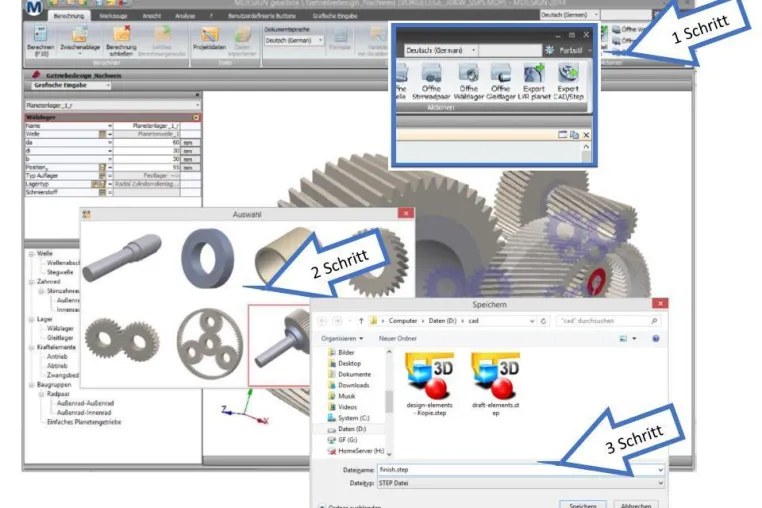Click the refresh icon in the Speichern address bar
The height and width of the screenshot is (508, 762).
click(x=543, y=321)
